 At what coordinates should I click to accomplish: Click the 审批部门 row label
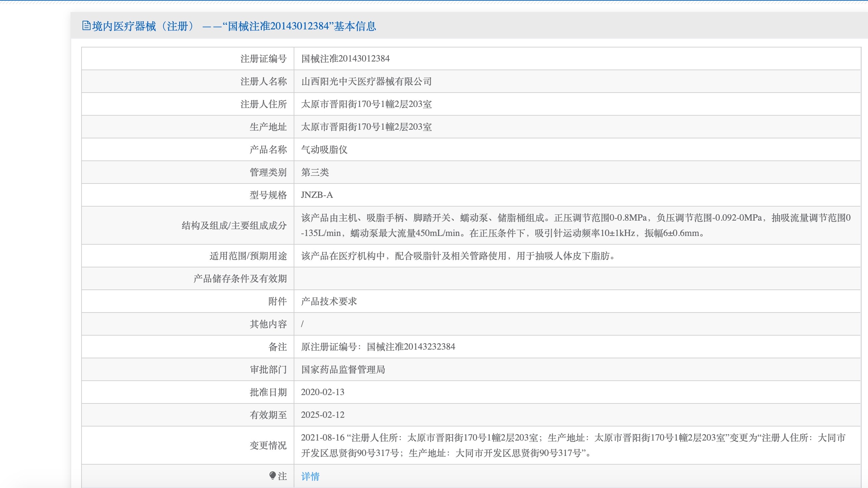pos(268,370)
